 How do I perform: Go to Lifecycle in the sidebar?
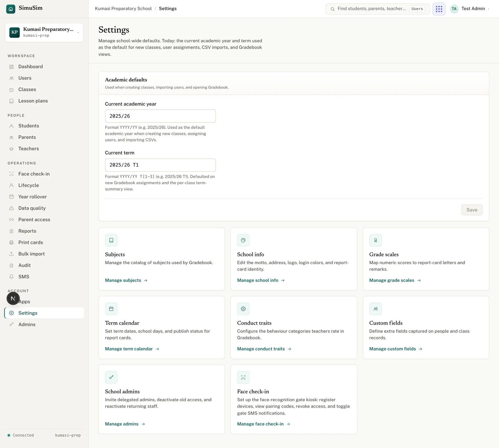point(44,185)
